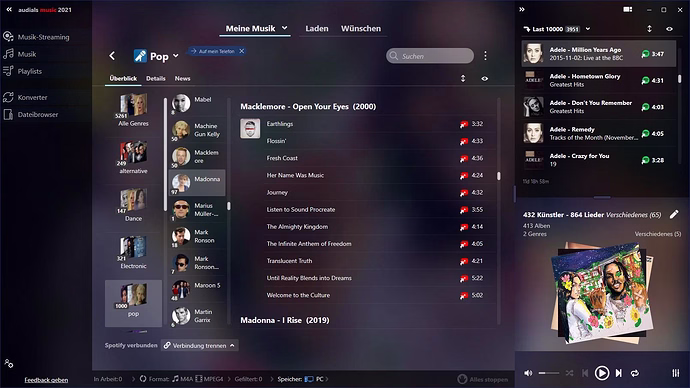Open the three-dot options menu beside search
This screenshot has width=690, height=388.
[485, 56]
